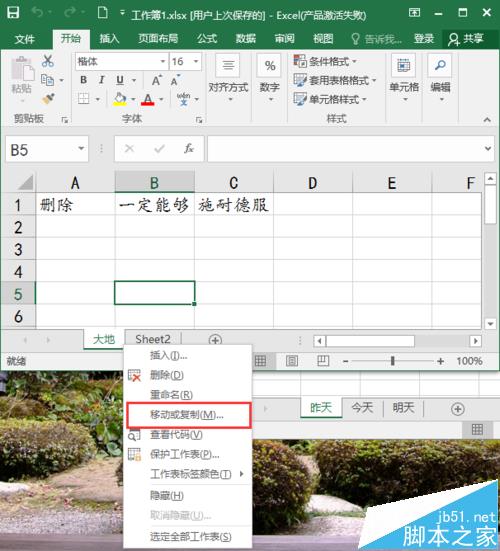The height and width of the screenshot is (551, 500).
Task: Open the 对齐方式 alignment group
Action: [228, 78]
